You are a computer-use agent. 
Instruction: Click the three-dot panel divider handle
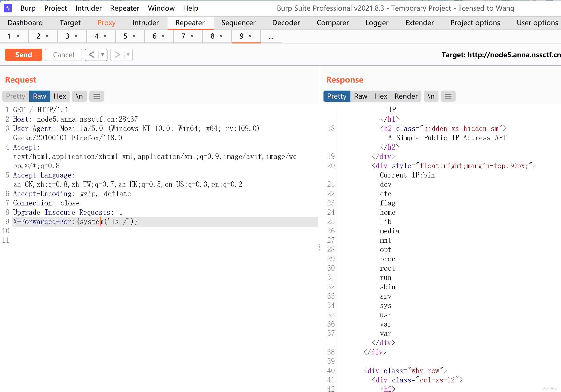click(320, 247)
